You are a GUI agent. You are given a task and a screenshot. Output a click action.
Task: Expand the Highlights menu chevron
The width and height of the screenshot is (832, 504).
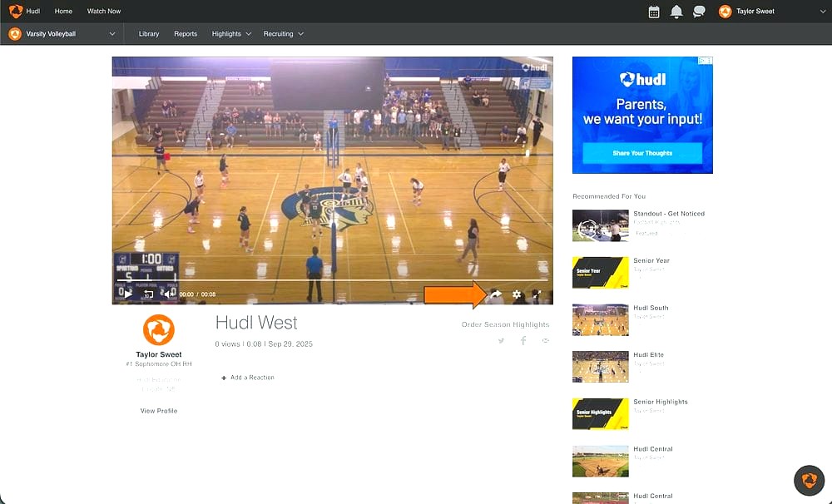coord(248,34)
